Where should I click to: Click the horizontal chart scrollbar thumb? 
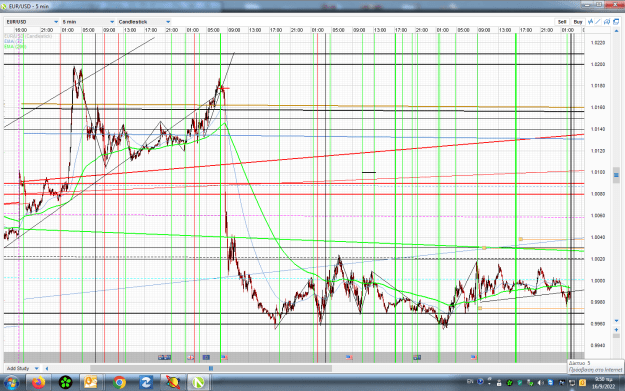[211, 369]
